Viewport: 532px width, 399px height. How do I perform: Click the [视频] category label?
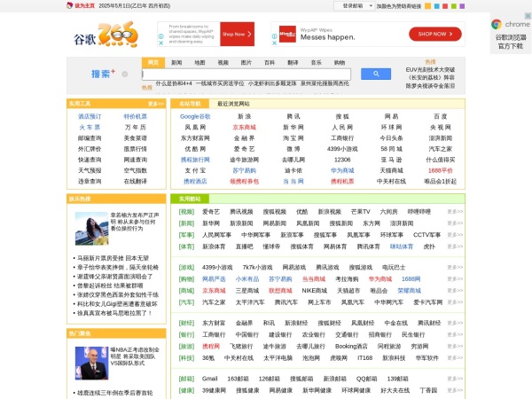pos(186,212)
